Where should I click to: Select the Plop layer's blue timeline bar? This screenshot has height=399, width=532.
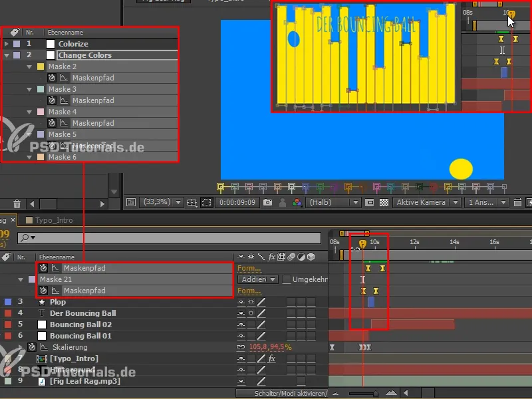(371, 302)
